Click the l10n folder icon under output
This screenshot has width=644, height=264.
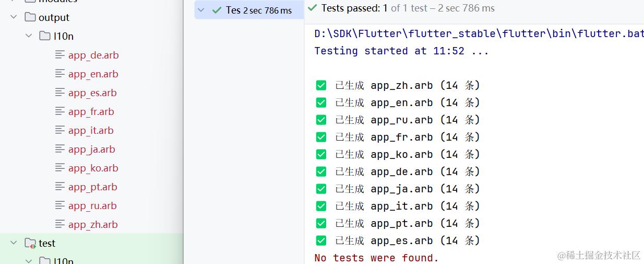tap(45, 36)
